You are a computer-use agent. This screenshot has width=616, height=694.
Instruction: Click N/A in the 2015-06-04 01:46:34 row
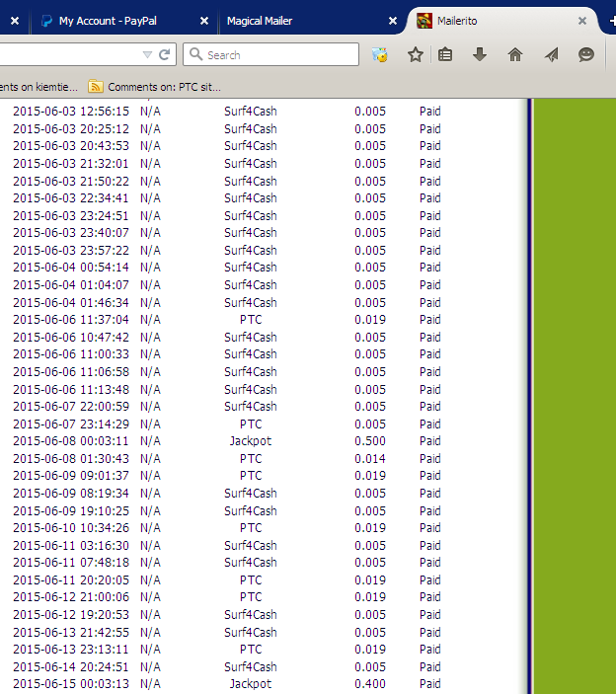click(x=150, y=303)
